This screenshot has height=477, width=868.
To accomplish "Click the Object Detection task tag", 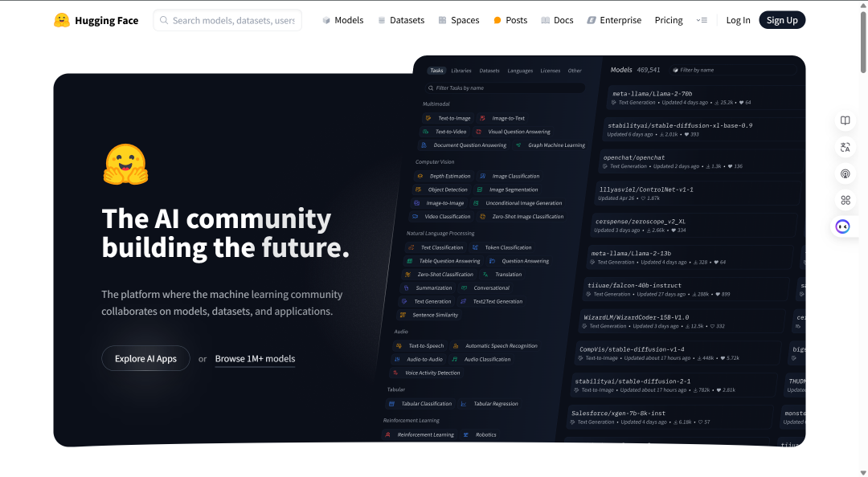I will click(x=442, y=190).
